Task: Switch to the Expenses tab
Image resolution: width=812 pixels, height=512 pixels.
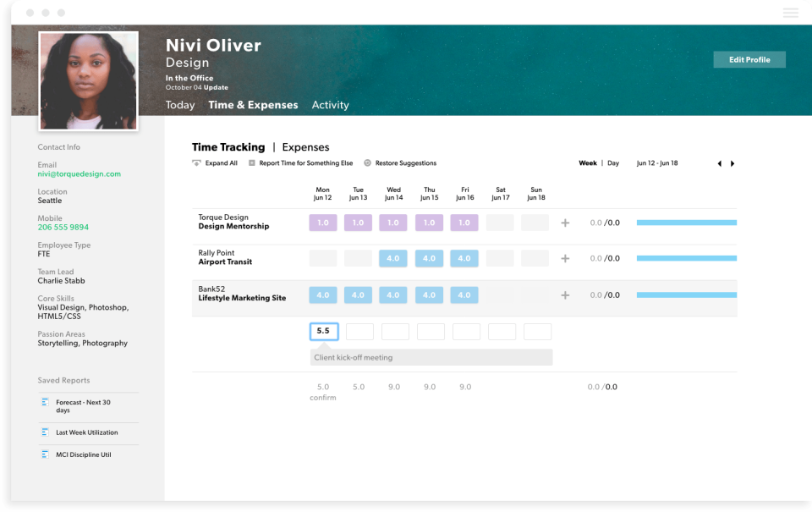Action: click(305, 146)
